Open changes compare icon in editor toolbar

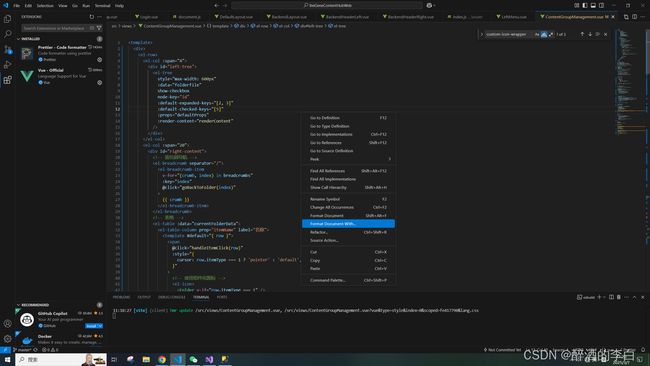coord(626,17)
